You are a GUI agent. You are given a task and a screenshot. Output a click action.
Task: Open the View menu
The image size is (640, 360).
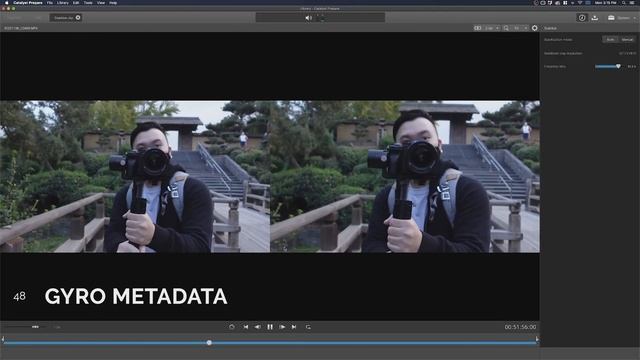point(101,2)
